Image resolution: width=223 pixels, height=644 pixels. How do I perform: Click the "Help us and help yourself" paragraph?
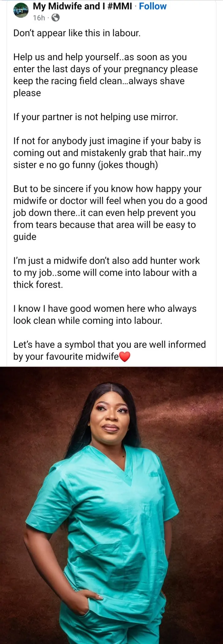pyautogui.click(x=105, y=75)
